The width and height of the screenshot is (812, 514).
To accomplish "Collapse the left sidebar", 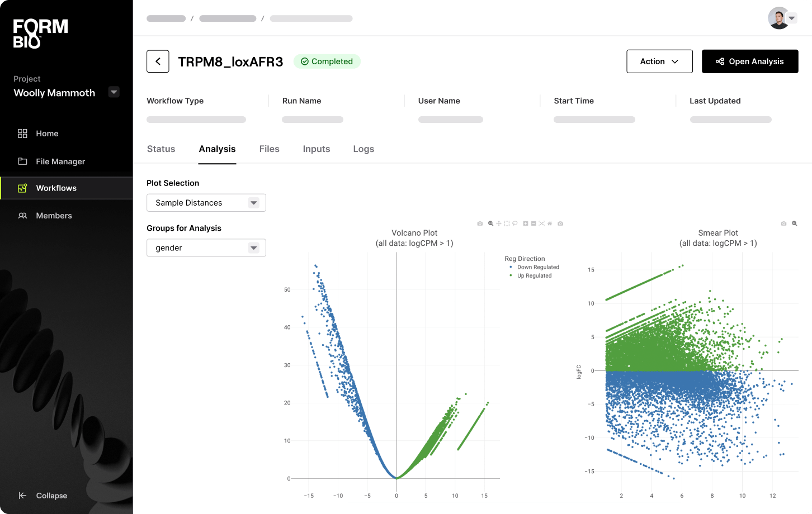I will point(43,496).
